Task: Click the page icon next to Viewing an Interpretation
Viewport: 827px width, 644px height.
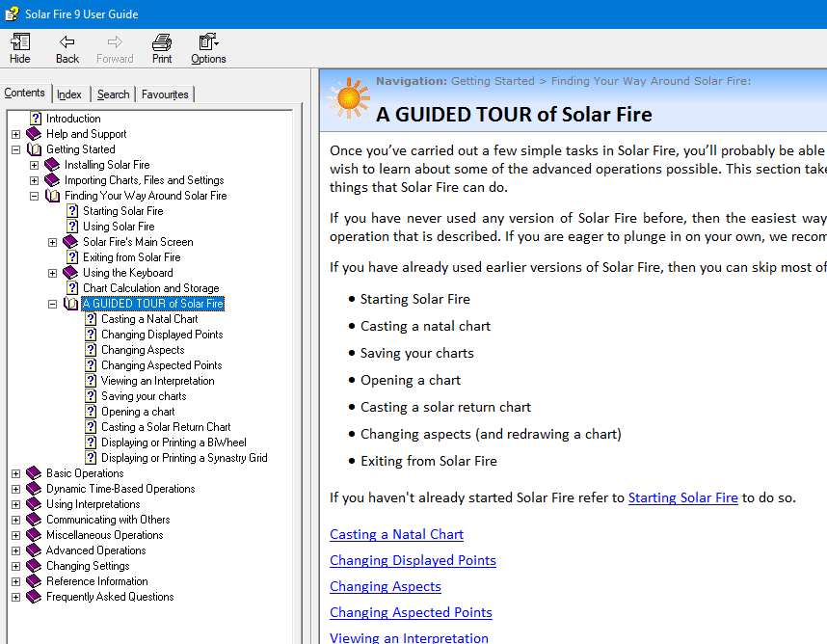Action: [91, 381]
